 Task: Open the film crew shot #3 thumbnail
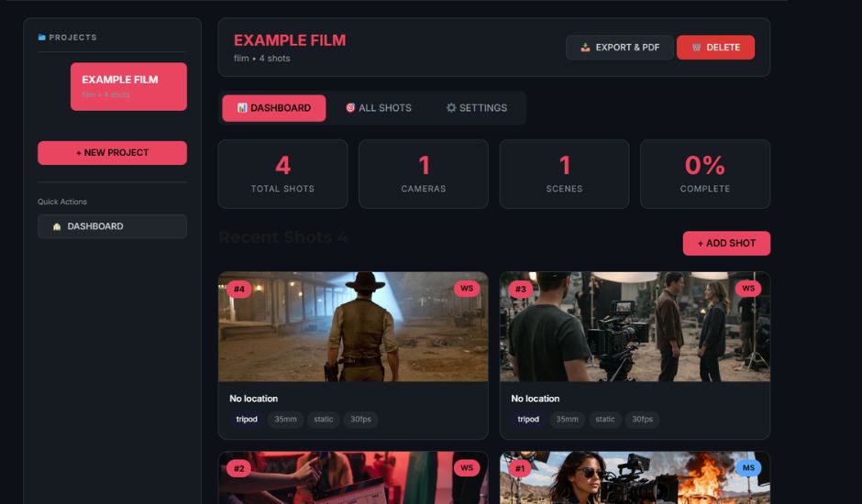point(635,327)
